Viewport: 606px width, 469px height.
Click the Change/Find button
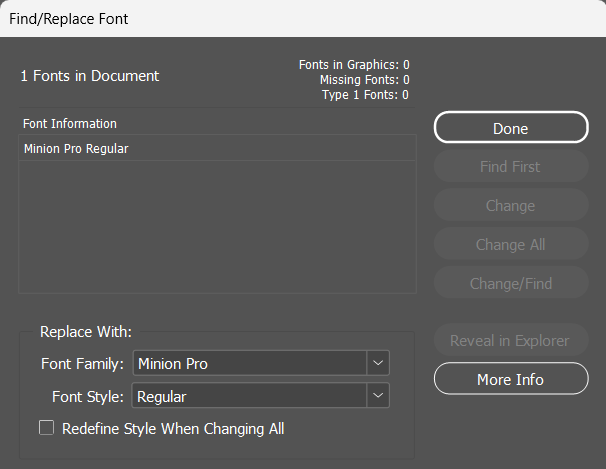(x=511, y=282)
